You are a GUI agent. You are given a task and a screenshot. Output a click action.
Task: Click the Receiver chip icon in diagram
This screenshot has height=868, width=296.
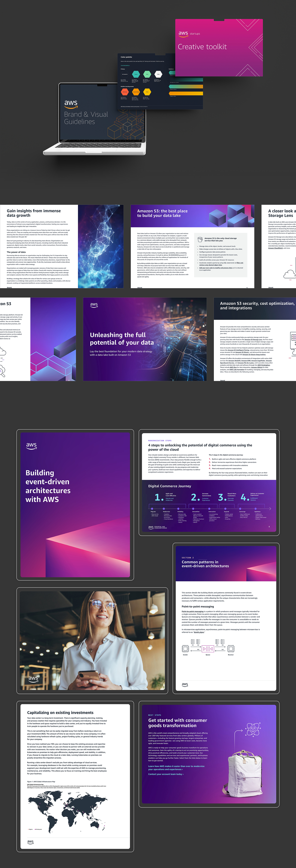[231, 649]
